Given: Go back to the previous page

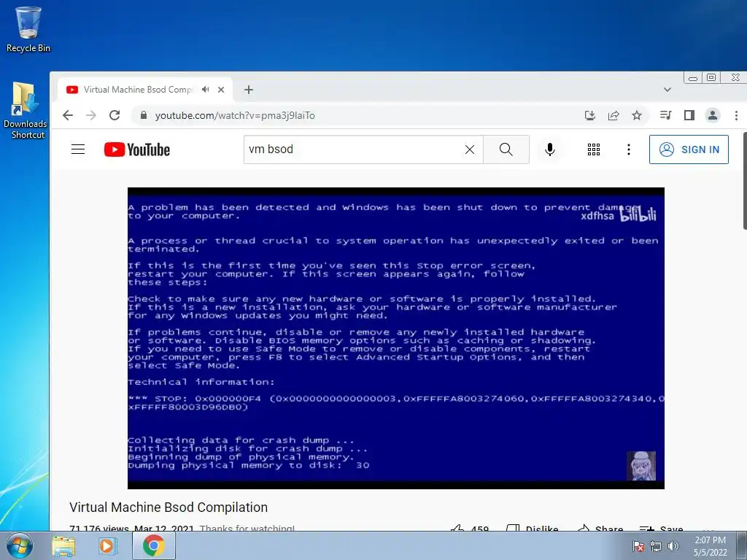Looking at the screenshot, I should tap(68, 115).
